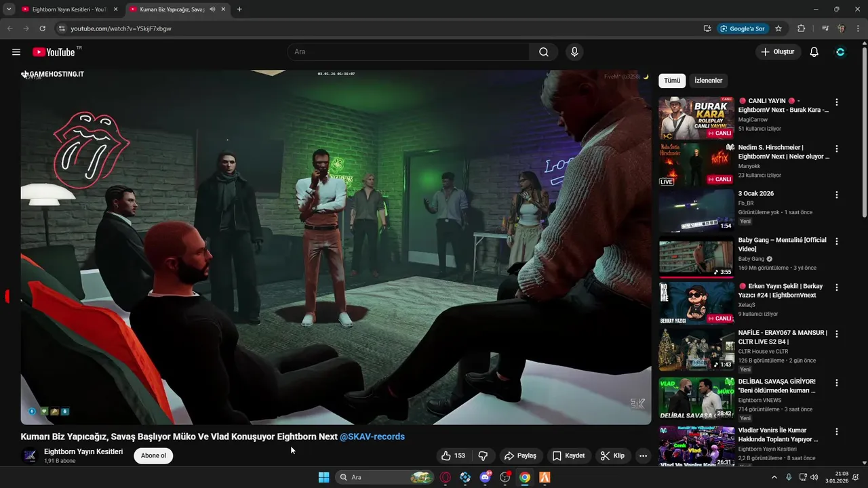The width and height of the screenshot is (868, 488).
Task: Open Chrome three-dot menu
Action: [x=858, y=28]
